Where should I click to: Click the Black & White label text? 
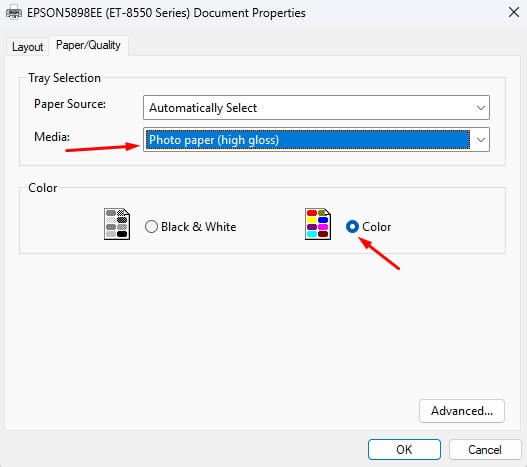199,227
